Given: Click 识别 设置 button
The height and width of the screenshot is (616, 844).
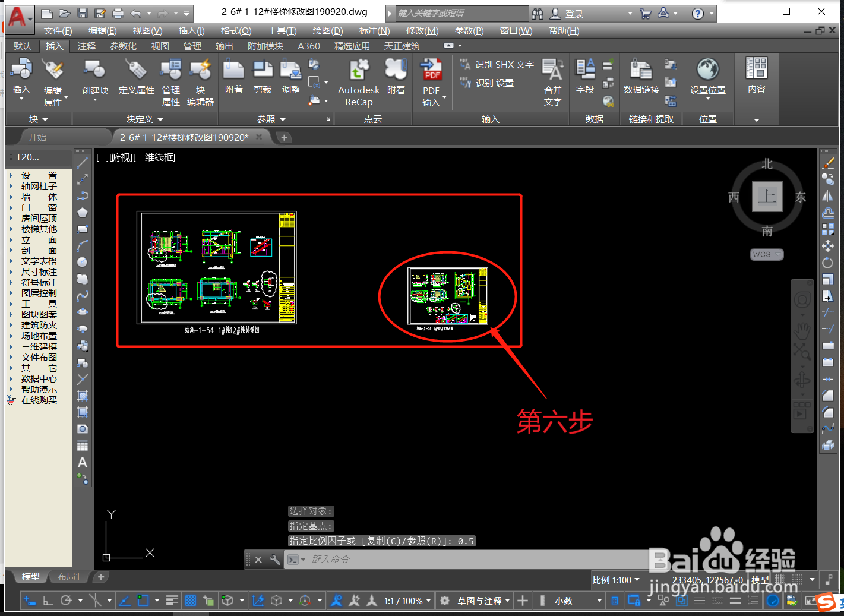Looking at the screenshot, I should coord(487,83).
